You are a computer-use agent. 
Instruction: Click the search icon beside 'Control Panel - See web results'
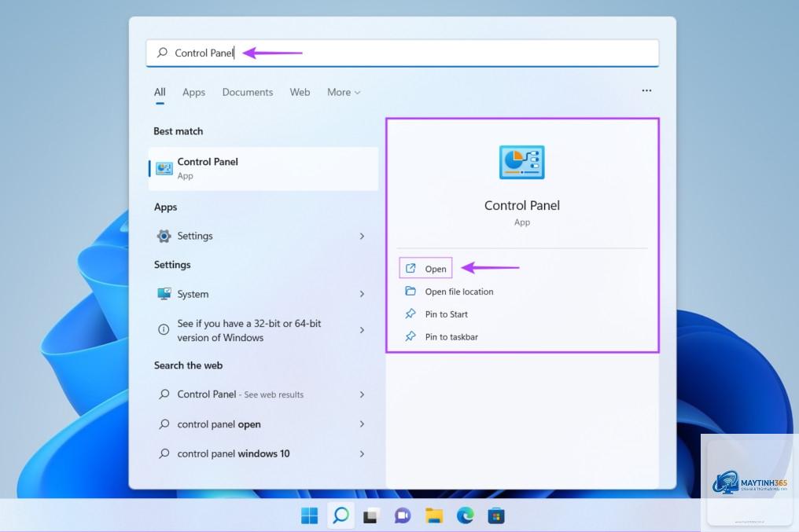164,394
